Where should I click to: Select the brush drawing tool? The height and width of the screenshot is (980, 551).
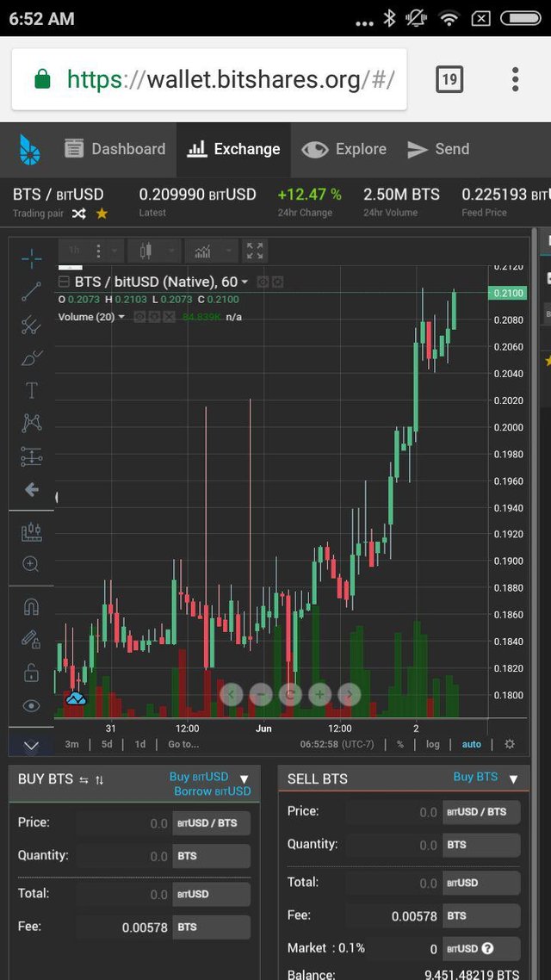[x=31, y=357]
